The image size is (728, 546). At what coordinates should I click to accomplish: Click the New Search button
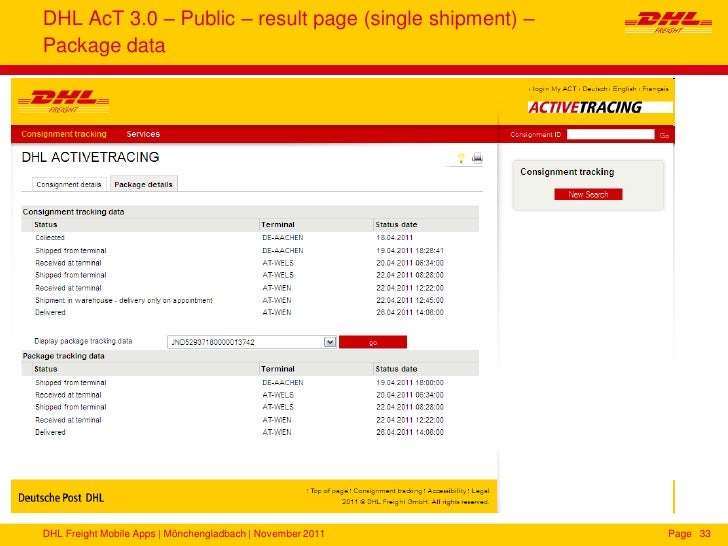click(x=588, y=195)
